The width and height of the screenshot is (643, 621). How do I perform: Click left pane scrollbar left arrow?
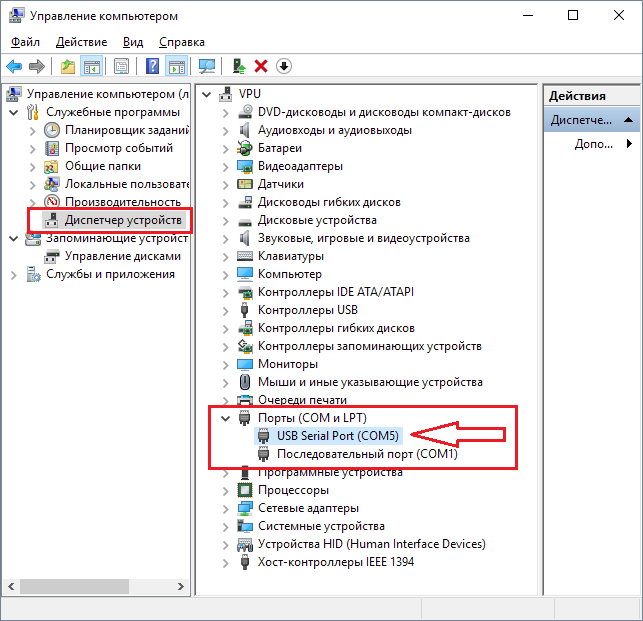tap(11, 586)
